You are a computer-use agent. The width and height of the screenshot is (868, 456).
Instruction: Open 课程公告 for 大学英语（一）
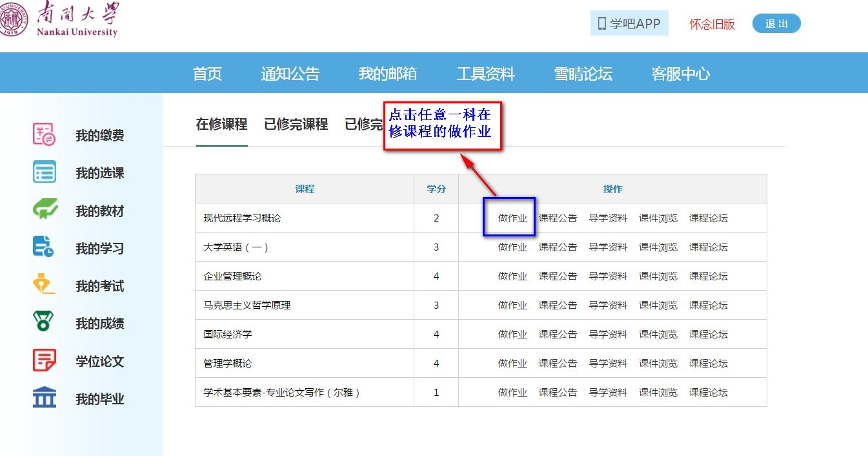pyautogui.click(x=558, y=247)
